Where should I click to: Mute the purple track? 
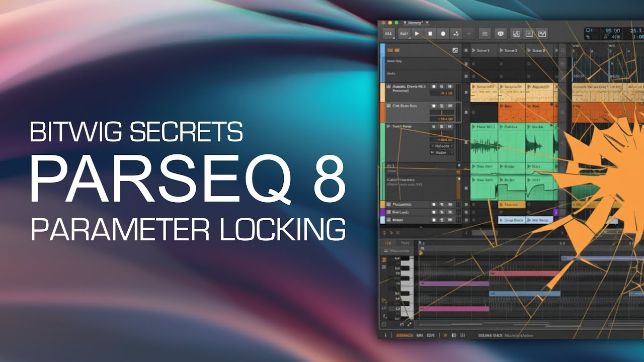pos(449,212)
